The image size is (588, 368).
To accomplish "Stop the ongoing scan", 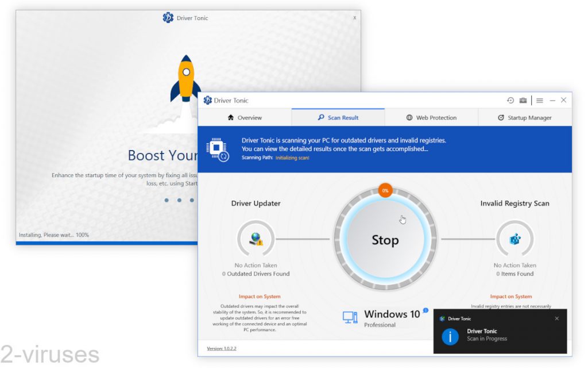I will coord(385,240).
